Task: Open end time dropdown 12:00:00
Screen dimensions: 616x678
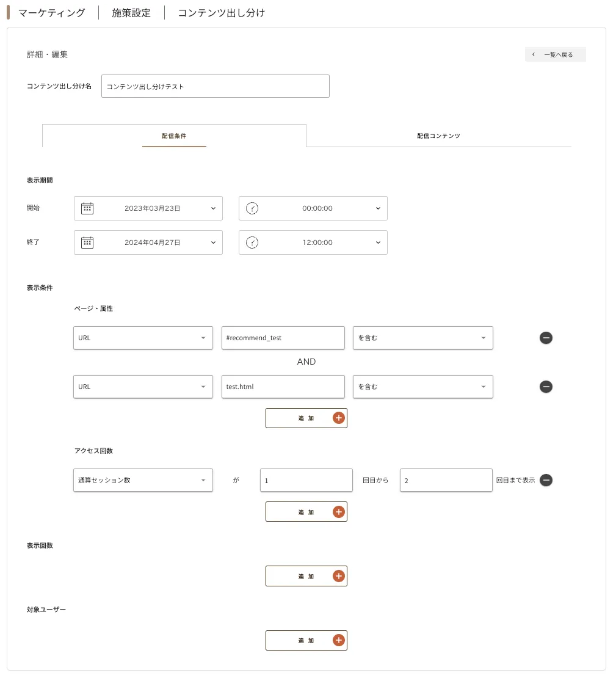Action: (x=313, y=242)
